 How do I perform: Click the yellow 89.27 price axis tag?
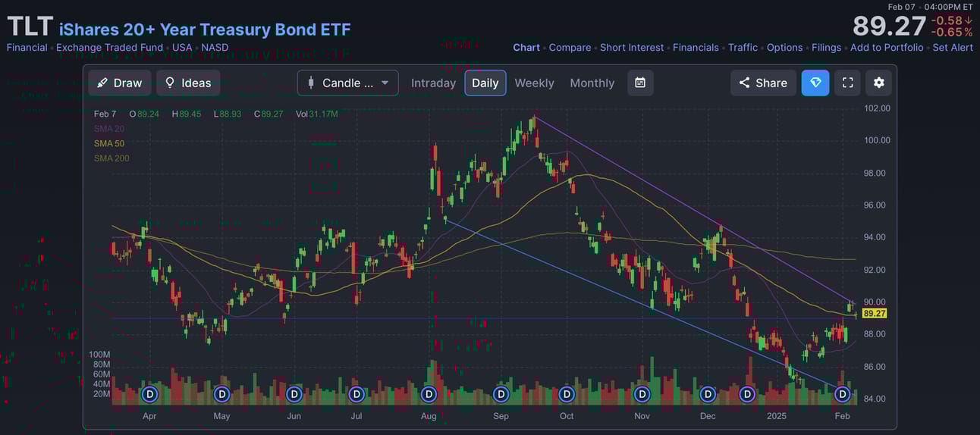(875, 313)
